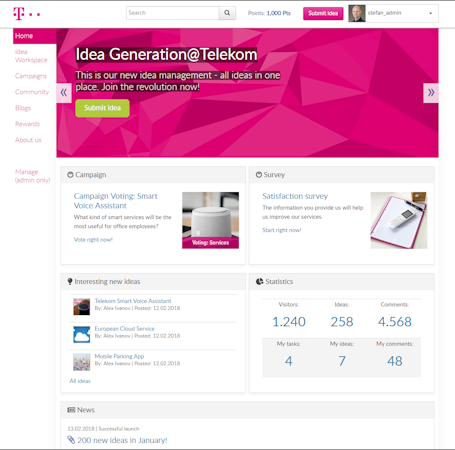This screenshot has height=450, width=455.
Task: Open Satisfaction survey link
Action: (295, 196)
